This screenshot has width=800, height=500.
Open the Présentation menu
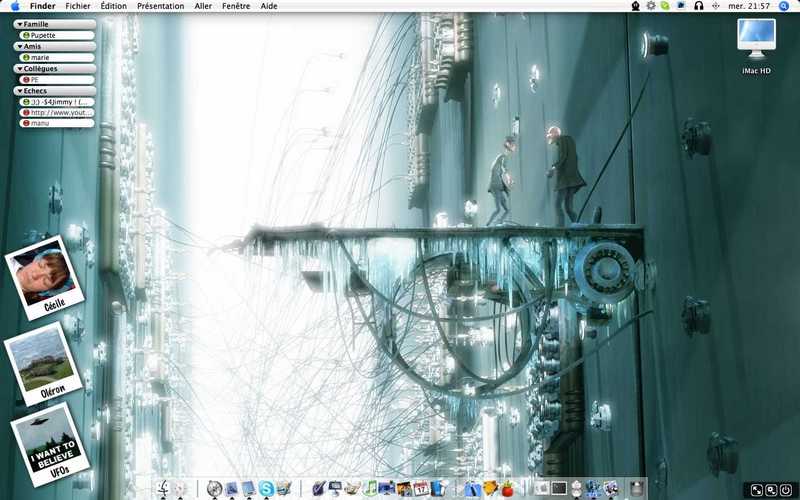[160, 6]
